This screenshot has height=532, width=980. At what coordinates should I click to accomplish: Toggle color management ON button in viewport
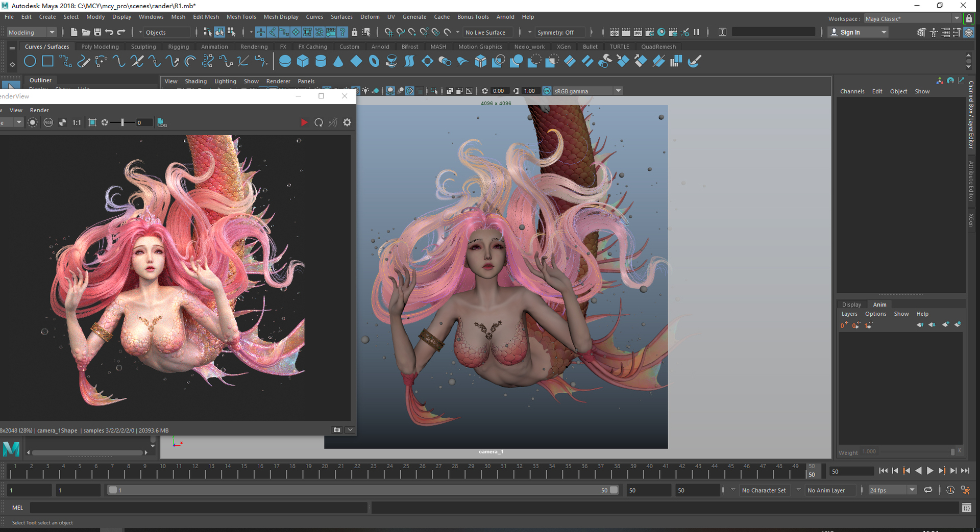(x=547, y=91)
